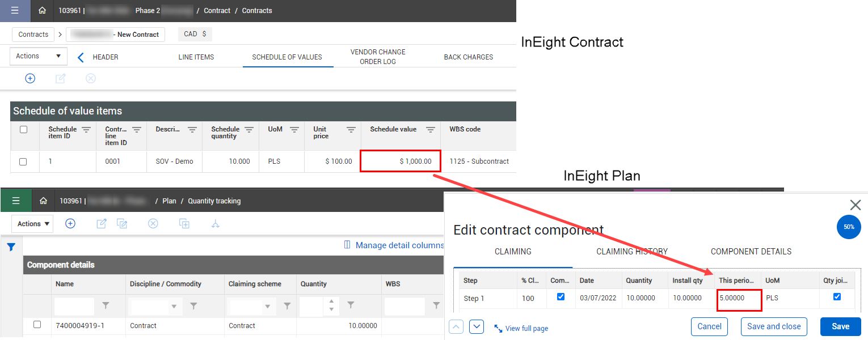This screenshot has height=340, width=868.
Task: Click the delete icon in the Contract toolbar
Action: [90, 79]
